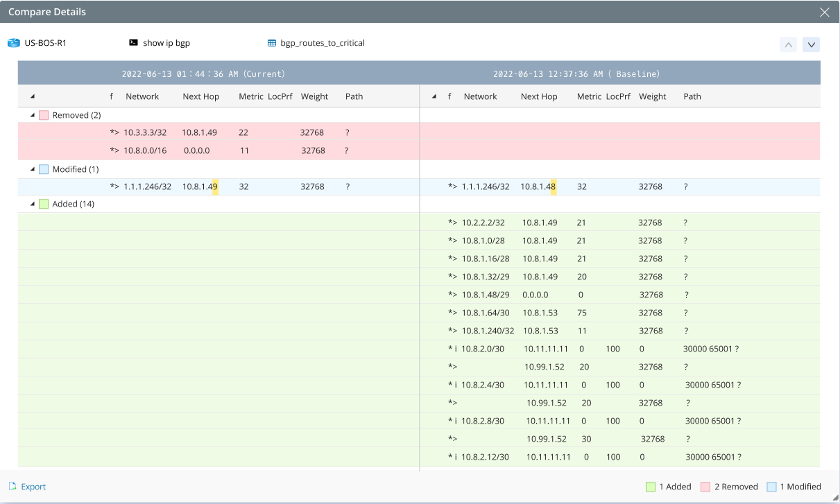Select the show ip bgp command label

[x=166, y=43]
